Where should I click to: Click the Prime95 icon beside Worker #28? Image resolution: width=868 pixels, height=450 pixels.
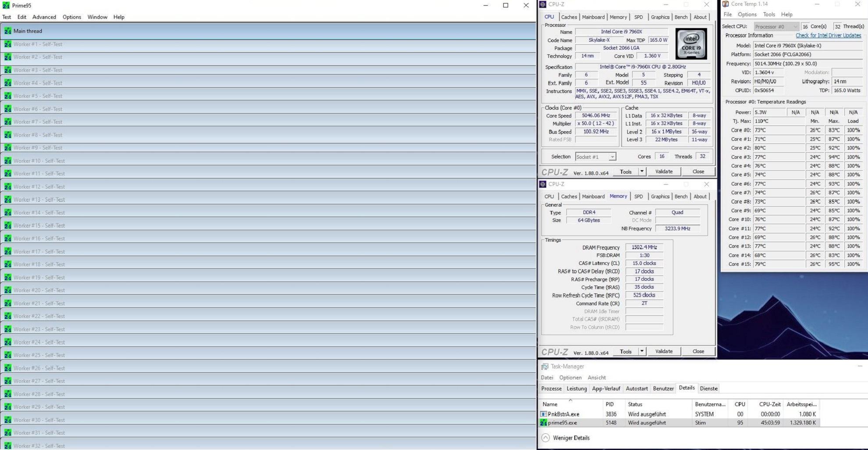(x=7, y=394)
